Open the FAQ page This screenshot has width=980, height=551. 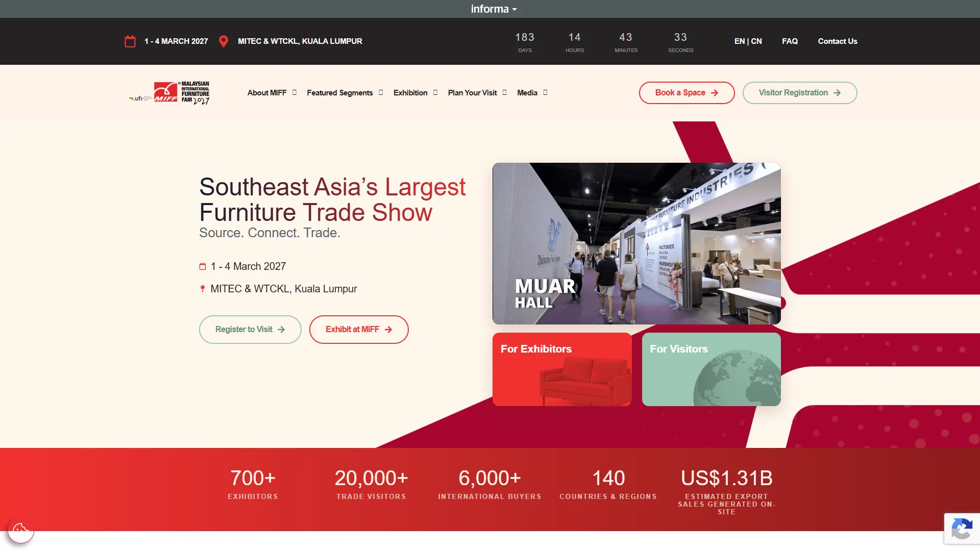click(790, 41)
